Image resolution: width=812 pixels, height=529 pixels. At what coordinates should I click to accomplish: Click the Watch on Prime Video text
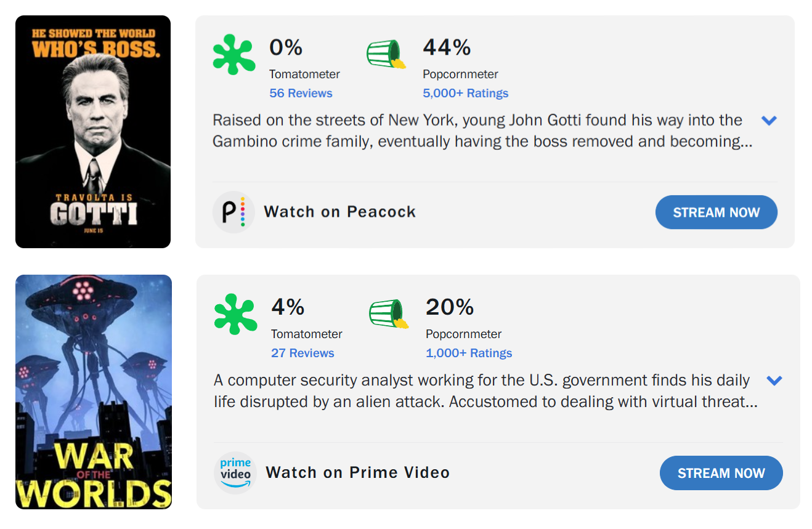click(358, 472)
